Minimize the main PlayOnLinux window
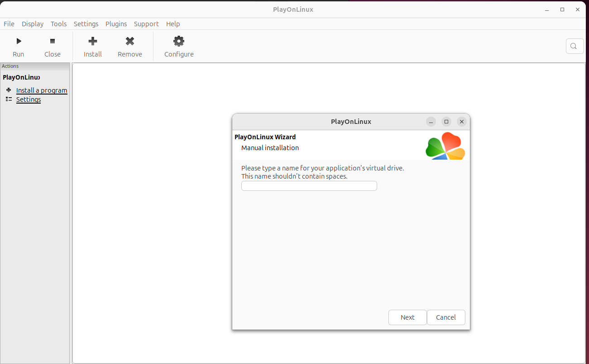The height and width of the screenshot is (364, 589). click(x=547, y=9)
